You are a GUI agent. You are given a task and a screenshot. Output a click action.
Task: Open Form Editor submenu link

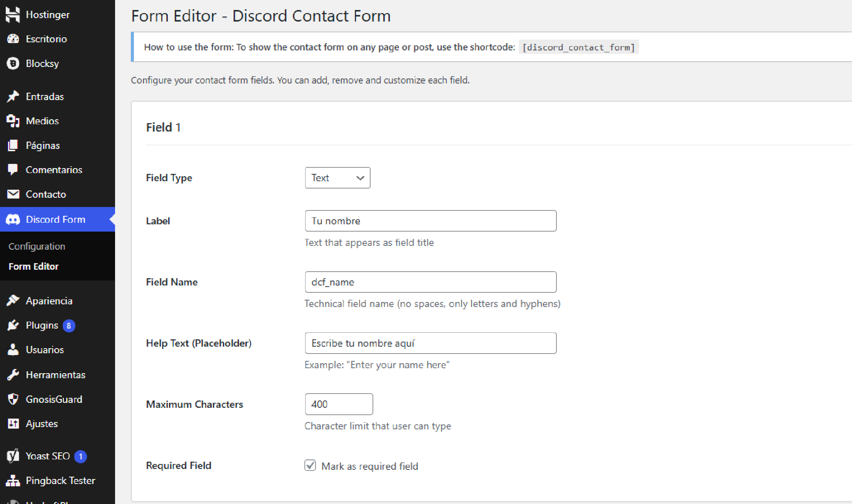pyautogui.click(x=33, y=267)
